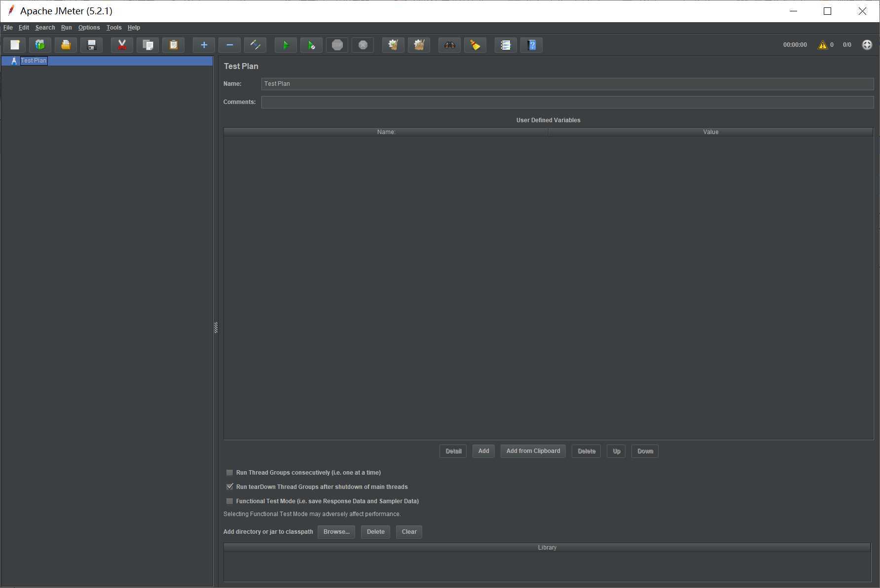Open the Options menu

click(x=89, y=28)
